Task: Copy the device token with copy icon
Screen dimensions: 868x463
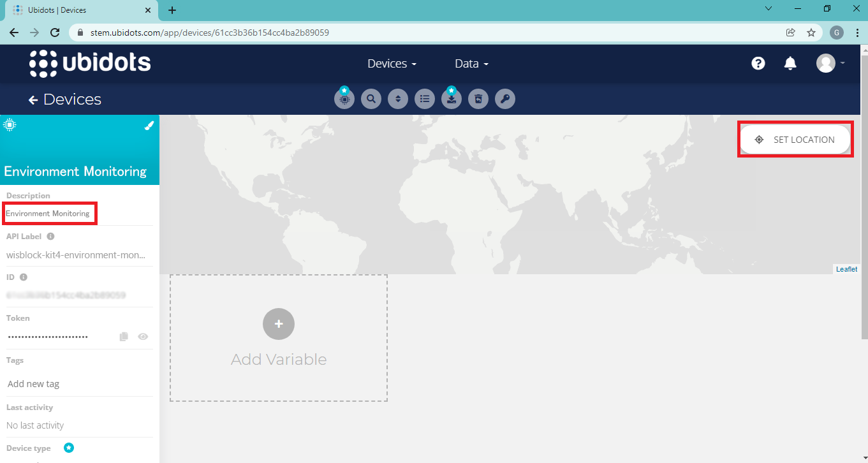Action: click(x=124, y=337)
